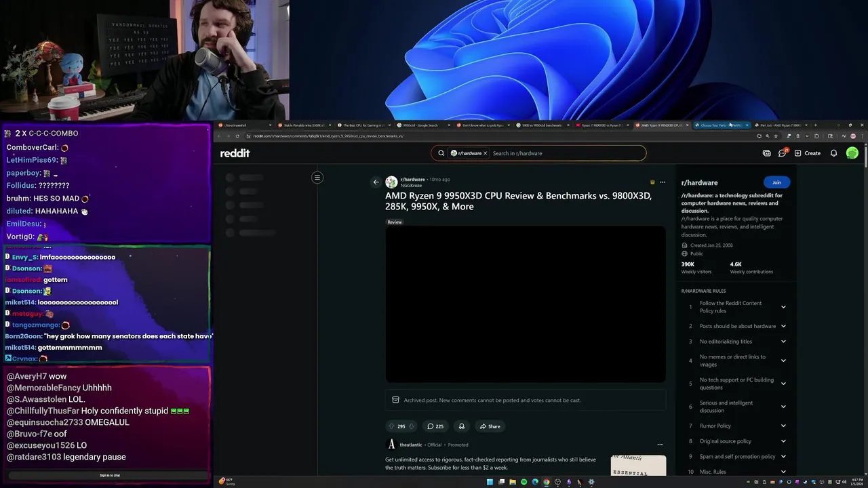Open Settings gear on taskbar
This screenshot has height=488, width=868.
591,482
